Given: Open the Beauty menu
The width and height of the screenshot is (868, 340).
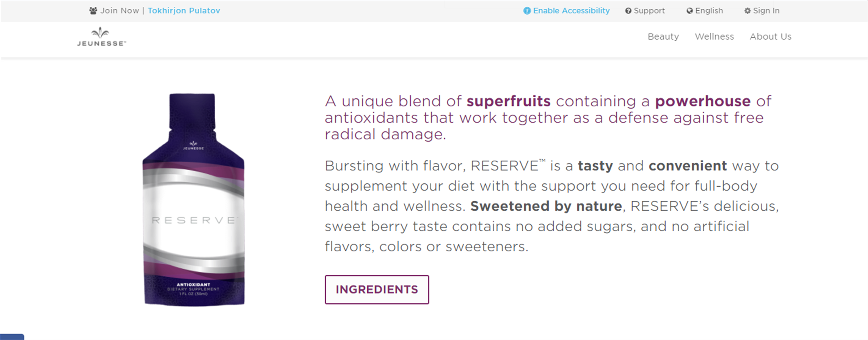Looking at the screenshot, I should click(663, 36).
